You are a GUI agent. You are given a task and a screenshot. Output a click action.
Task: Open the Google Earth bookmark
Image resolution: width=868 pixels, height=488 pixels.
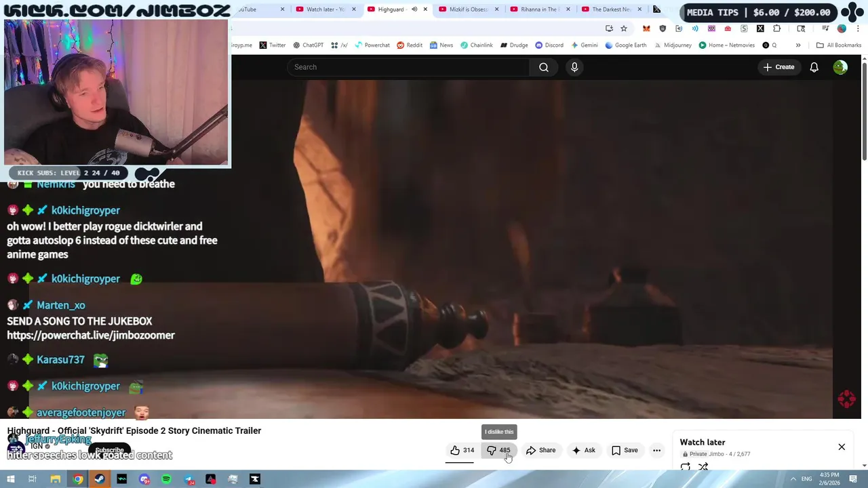click(625, 45)
